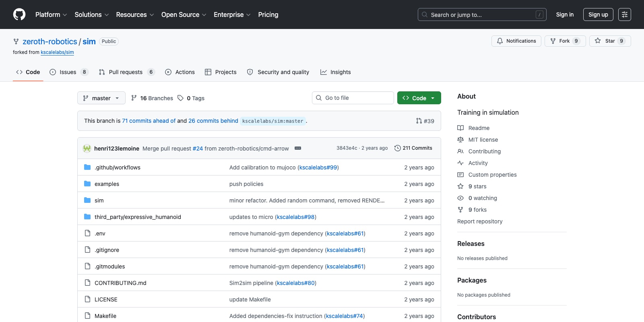Click the sim folder icon
Image resolution: width=644 pixels, height=322 pixels.
87,200
